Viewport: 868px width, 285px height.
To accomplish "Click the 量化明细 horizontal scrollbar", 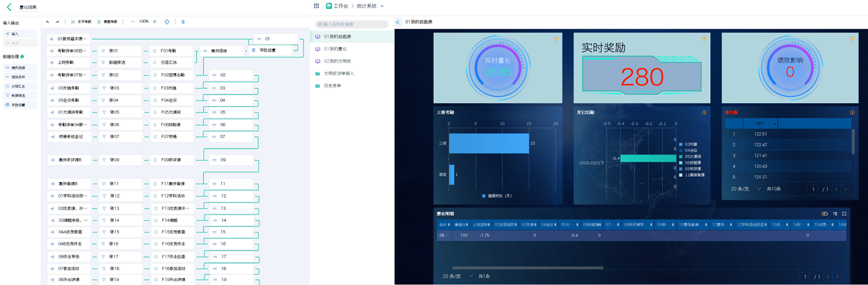I will (x=528, y=268).
